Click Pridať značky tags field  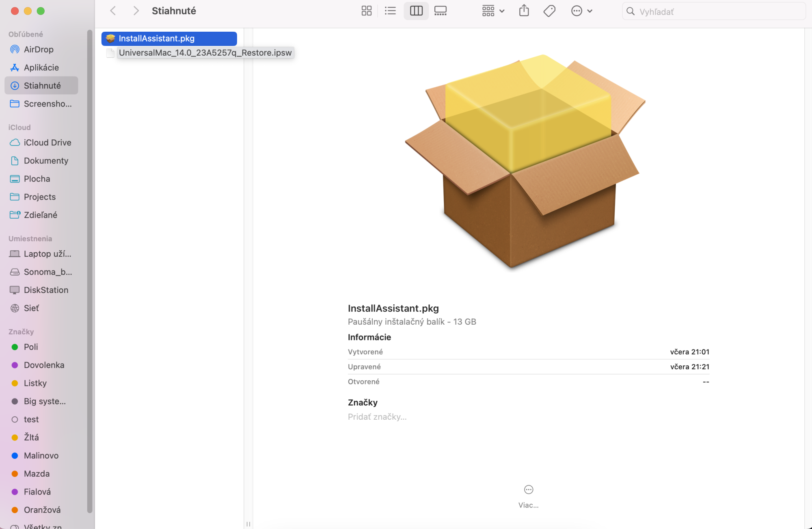(x=377, y=417)
